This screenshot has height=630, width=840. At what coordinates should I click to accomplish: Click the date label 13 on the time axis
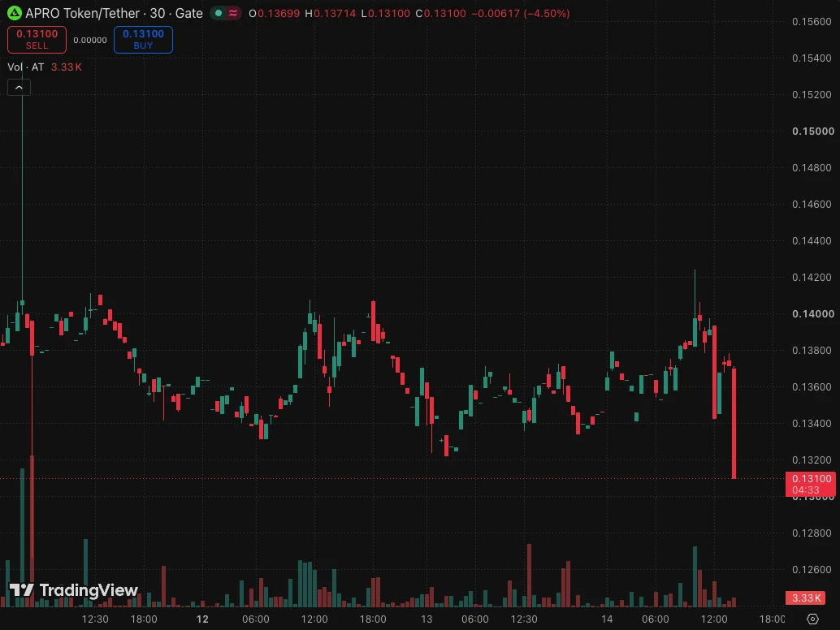coord(426,619)
